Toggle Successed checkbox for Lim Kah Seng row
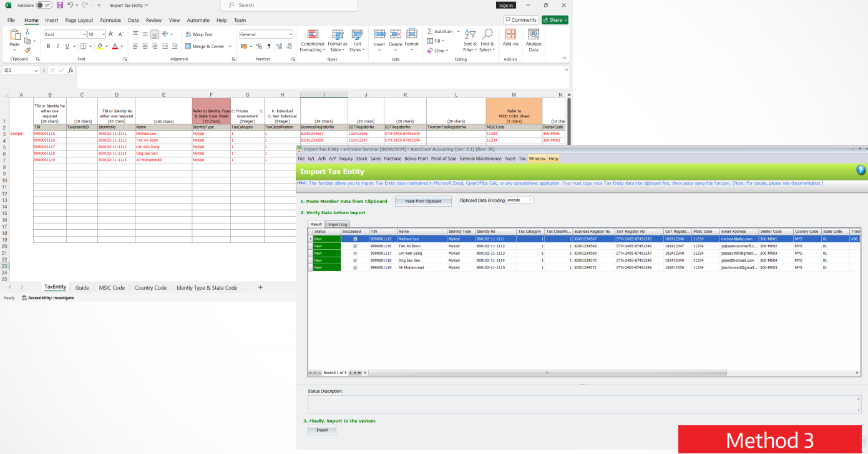This screenshot has height=454, width=868. click(355, 253)
